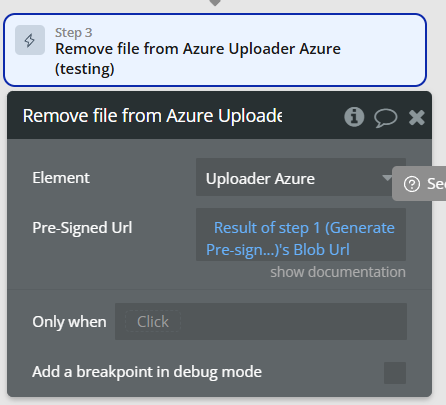446x405 pixels.
Task: Click the panel title Remove file from Azure
Action: coord(152,116)
